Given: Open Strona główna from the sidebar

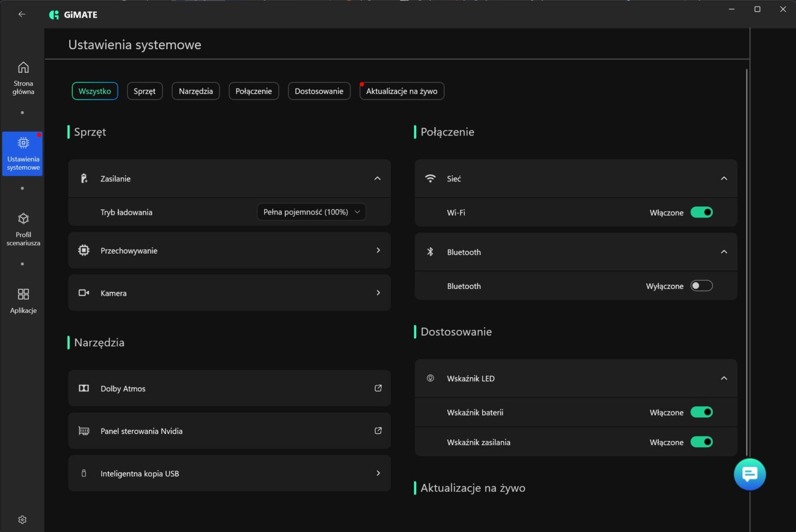Looking at the screenshot, I should coord(23,77).
